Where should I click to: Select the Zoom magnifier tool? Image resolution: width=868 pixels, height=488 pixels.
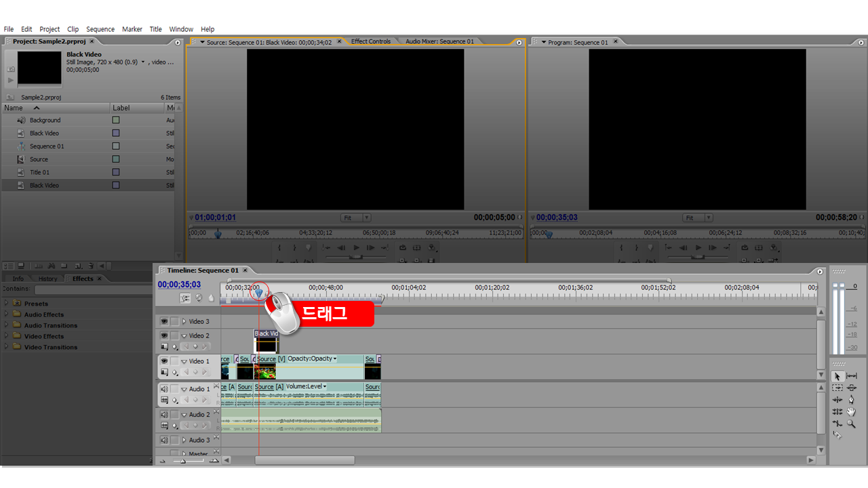point(852,424)
